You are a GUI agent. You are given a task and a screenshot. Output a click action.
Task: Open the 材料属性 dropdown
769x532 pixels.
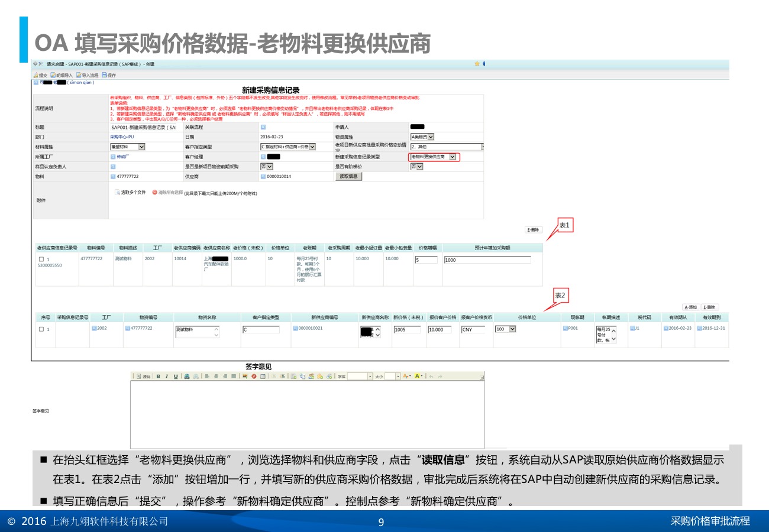coord(141,147)
